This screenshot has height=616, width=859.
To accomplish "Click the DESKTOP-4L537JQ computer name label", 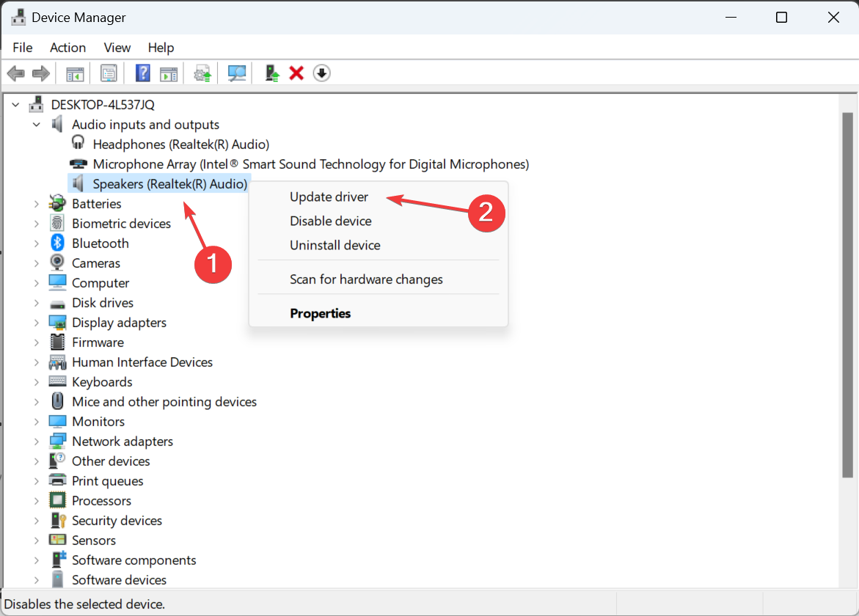I will pyautogui.click(x=103, y=105).
